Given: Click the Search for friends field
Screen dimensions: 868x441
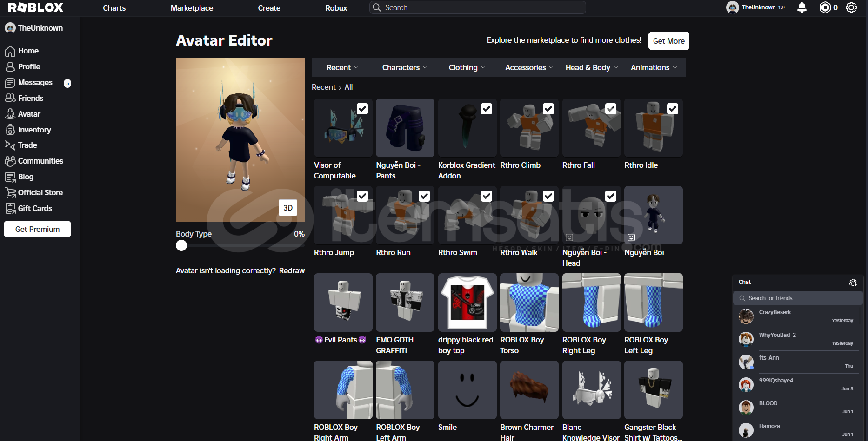Looking at the screenshot, I should (798, 298).
